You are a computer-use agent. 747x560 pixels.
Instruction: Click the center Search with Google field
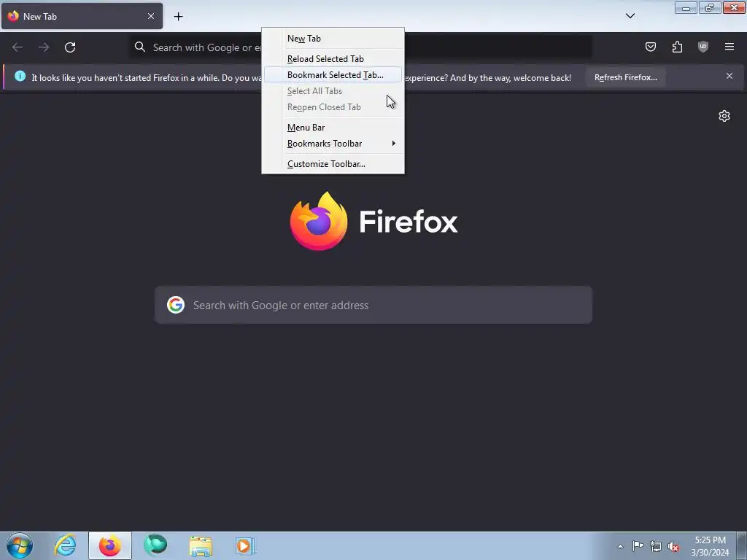tap(373, 305)
